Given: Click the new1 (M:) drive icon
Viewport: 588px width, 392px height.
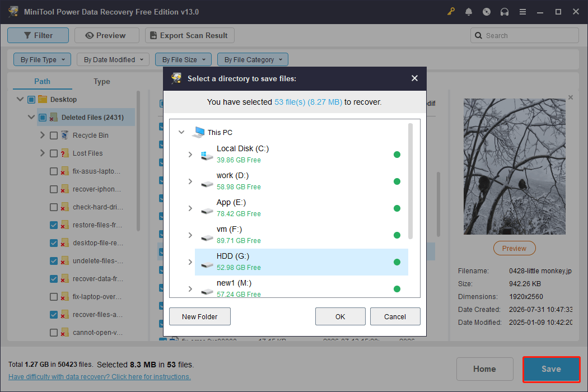Looking at the screenshot, I should pos(207,291).
